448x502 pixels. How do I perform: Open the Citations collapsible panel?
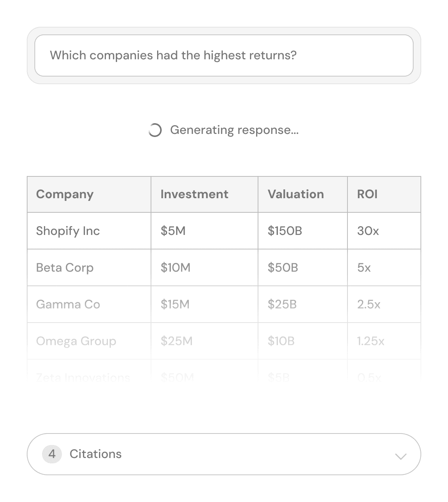pos(224,454)
